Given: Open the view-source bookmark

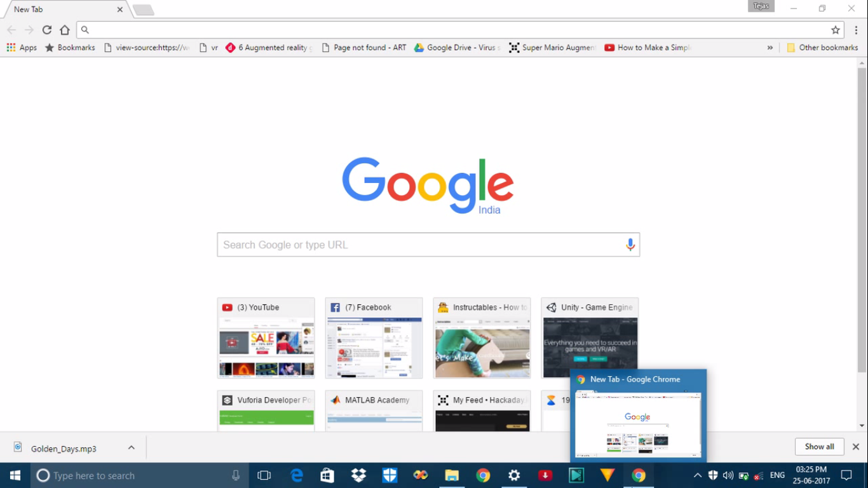Looking at the screenshot, I should pyautogui.click(x=147, y=48).
